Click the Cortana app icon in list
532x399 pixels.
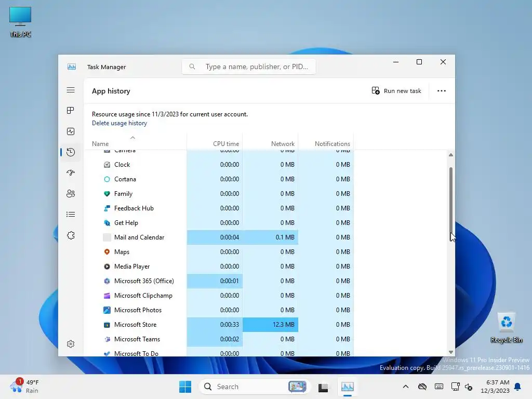point(107,179)
